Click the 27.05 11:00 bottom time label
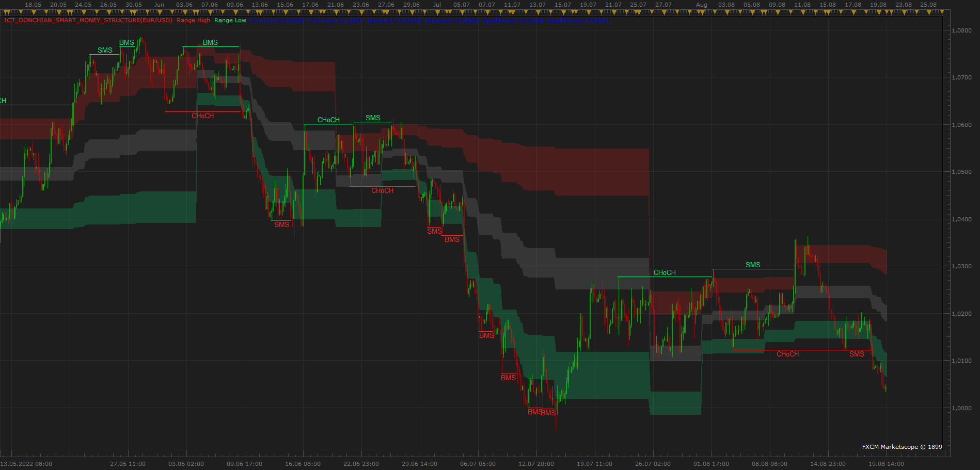Viewport: 980px width, 470px height. pyautogui.click(x=128, y=464)
